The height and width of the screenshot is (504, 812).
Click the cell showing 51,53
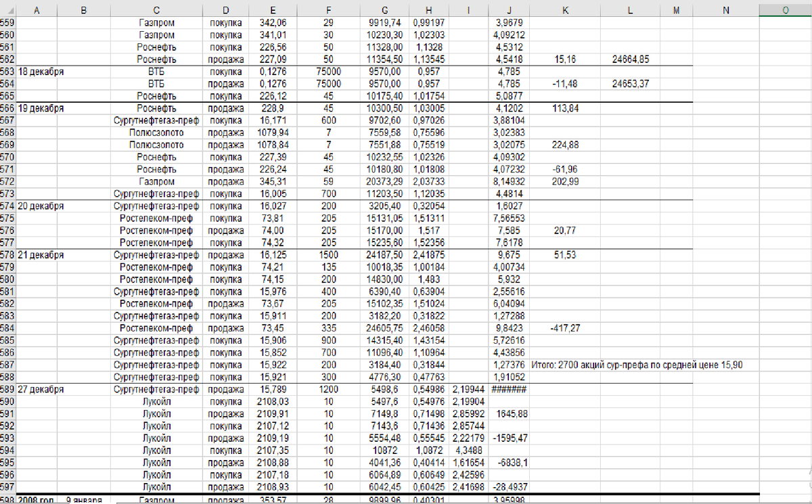point(565,254)
